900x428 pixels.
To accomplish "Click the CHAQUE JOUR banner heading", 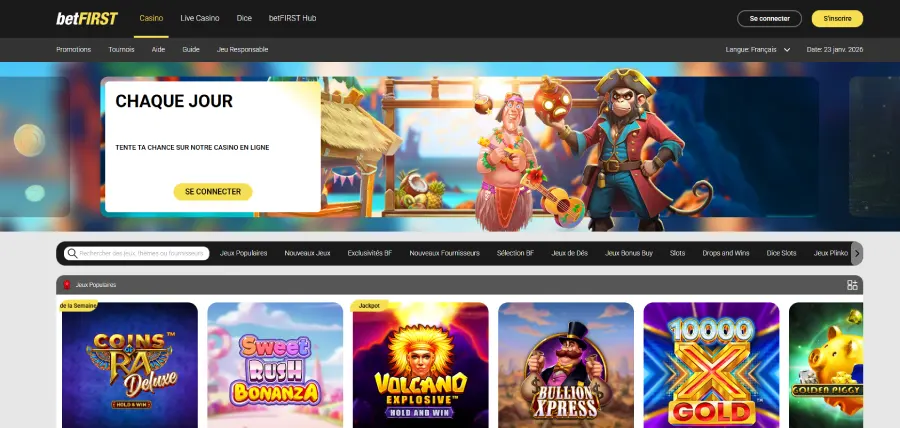I will click(174, 101).
